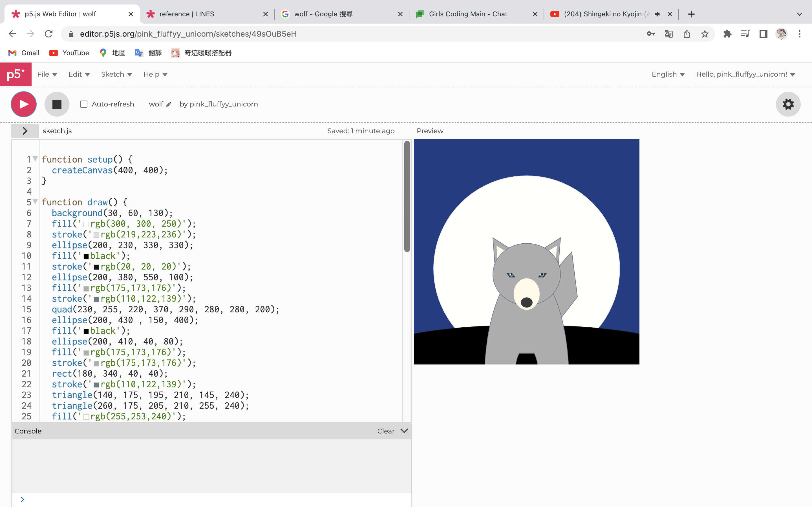The height and width of the screenshot is (507, 812).
Task: Click the black color swatch on line 10
Action: pyautogui.click(x=86, y=257)
